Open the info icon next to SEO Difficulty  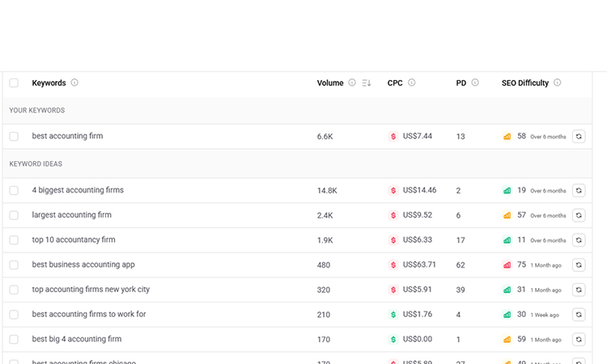click(x=557, y=83)
